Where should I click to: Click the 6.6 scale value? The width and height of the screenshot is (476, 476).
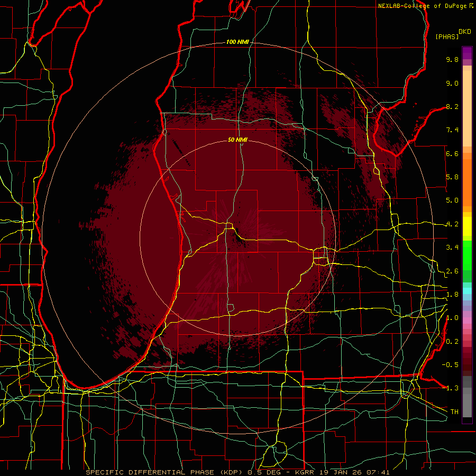pos(452,153)
